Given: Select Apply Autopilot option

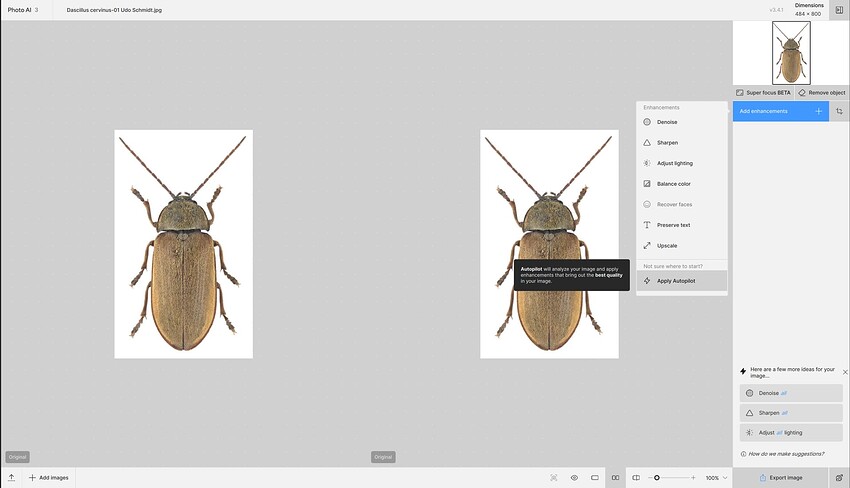Looking at the screenshot, I should tap(675, 281).
